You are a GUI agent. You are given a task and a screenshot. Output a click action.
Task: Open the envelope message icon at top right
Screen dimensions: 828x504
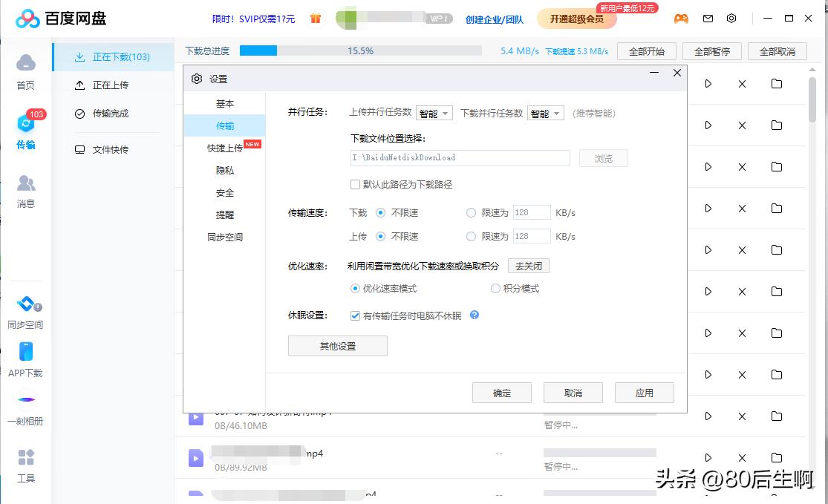click(x=707, y=19)
